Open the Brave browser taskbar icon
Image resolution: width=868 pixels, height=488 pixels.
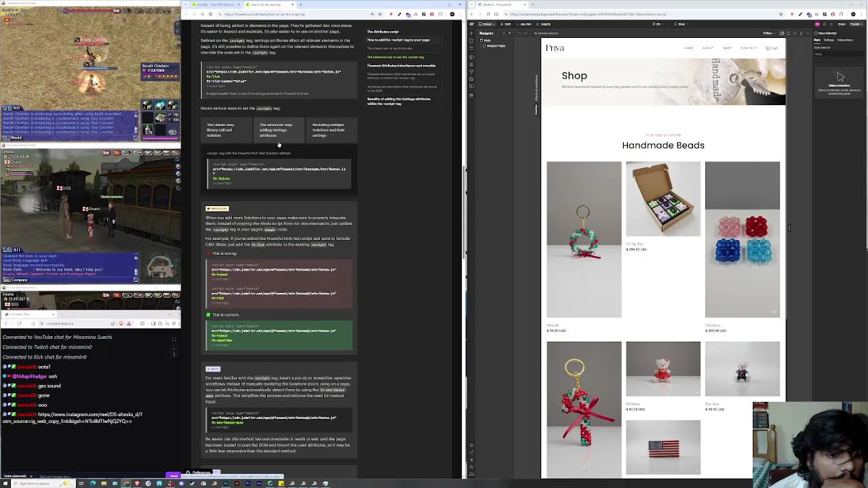[x=137, y=483]
